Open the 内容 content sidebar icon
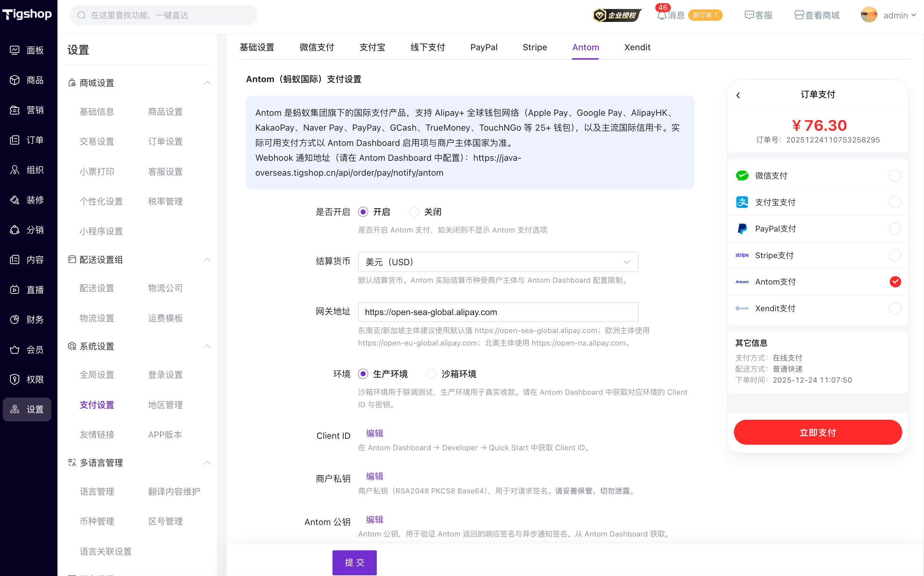 (15, 260)
